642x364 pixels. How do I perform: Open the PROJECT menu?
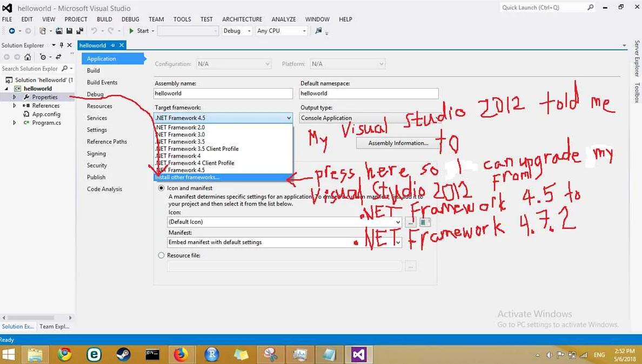(76, 19)
